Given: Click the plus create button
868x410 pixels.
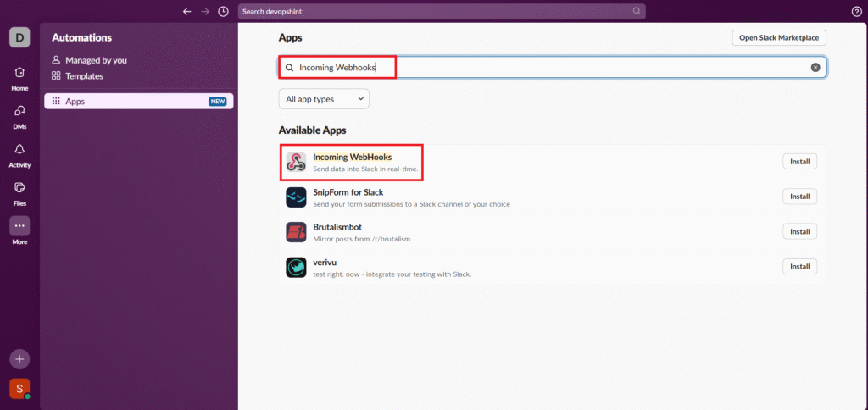Looking at the screenshot, I should (19, 359).
